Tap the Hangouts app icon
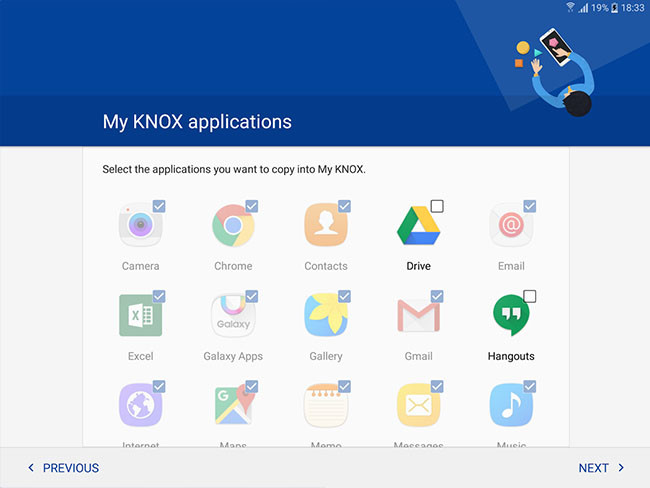This screenshot has width=650, height=488. pyautogui.click(x=511, y=315)
